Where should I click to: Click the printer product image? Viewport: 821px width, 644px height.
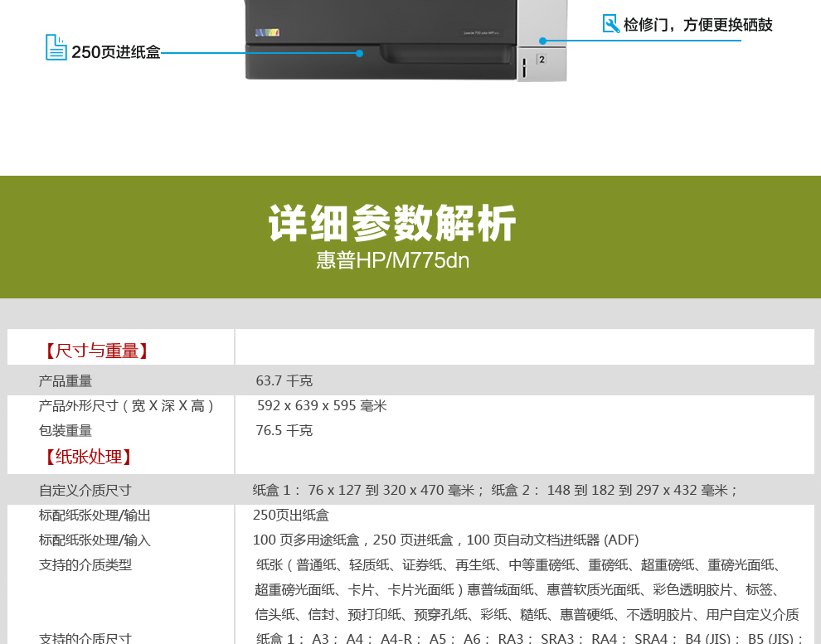(406, 41)
